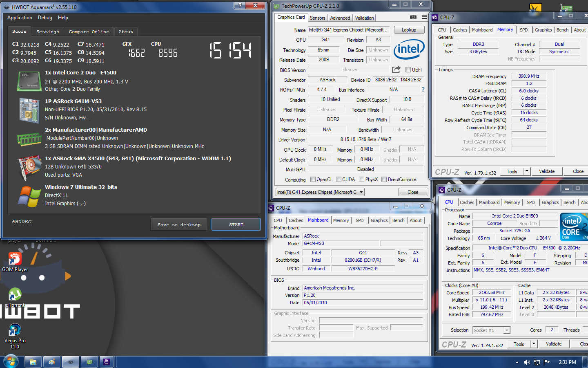
Task: Click the Windows logo icon in Aquamark
Action: coord(29,196)
